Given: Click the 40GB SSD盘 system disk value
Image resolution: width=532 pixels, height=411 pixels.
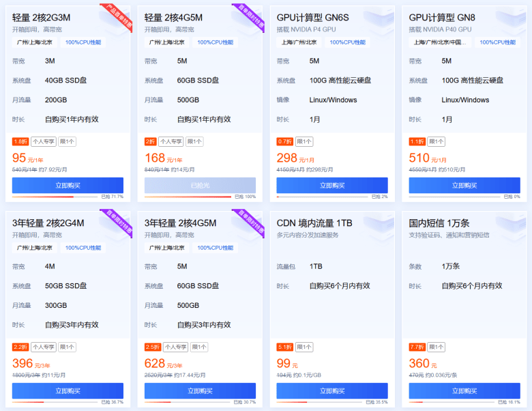Looking at the screenshot, I should (x=66, y=81).
